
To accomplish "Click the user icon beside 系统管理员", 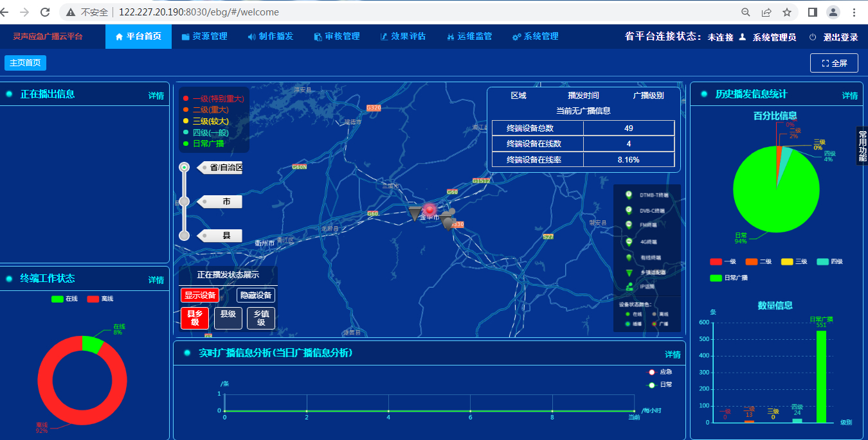I will pyautogui.click(x=743, y=37).
